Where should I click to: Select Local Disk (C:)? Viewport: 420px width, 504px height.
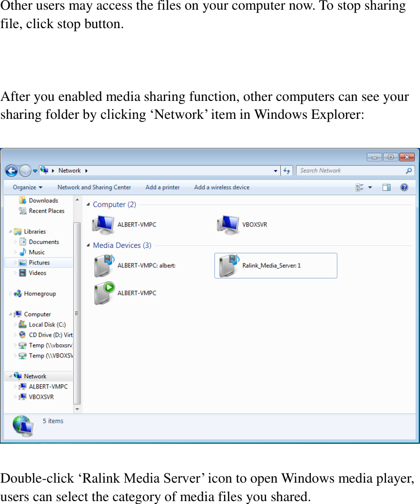click(x=42, y=325)
